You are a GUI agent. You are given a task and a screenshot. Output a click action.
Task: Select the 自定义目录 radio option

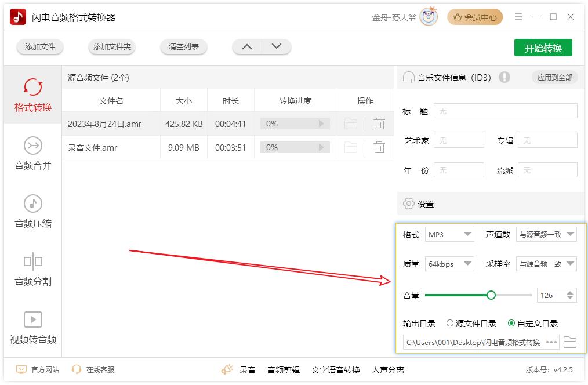pos(511,324)
